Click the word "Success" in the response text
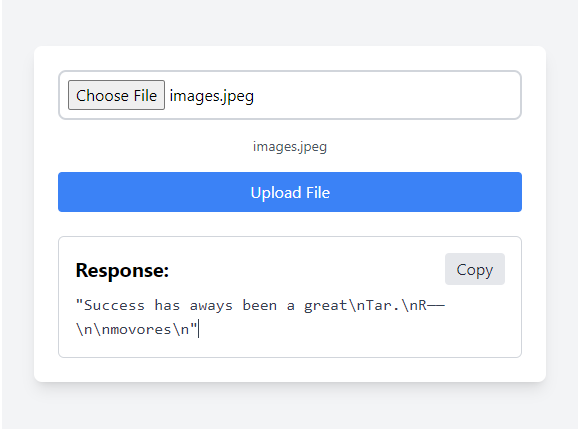 [x=115, y=305]
